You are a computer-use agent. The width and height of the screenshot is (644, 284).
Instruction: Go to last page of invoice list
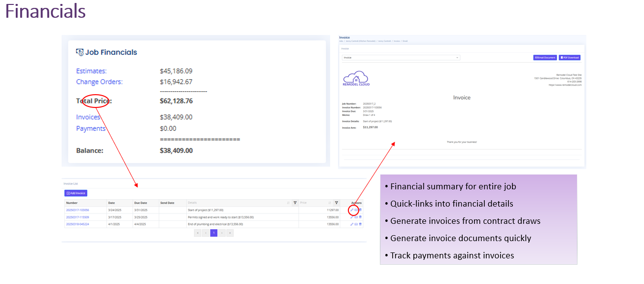click(230, 233)
